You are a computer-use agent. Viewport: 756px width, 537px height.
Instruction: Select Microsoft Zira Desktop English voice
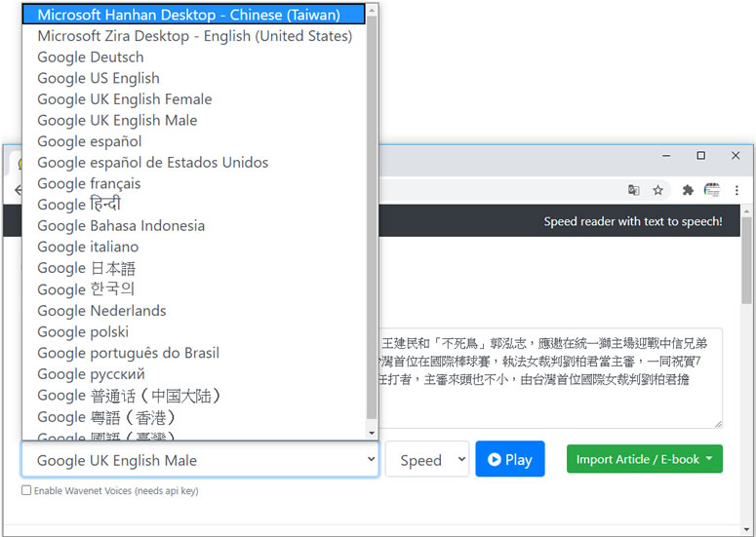coord(194,36)
